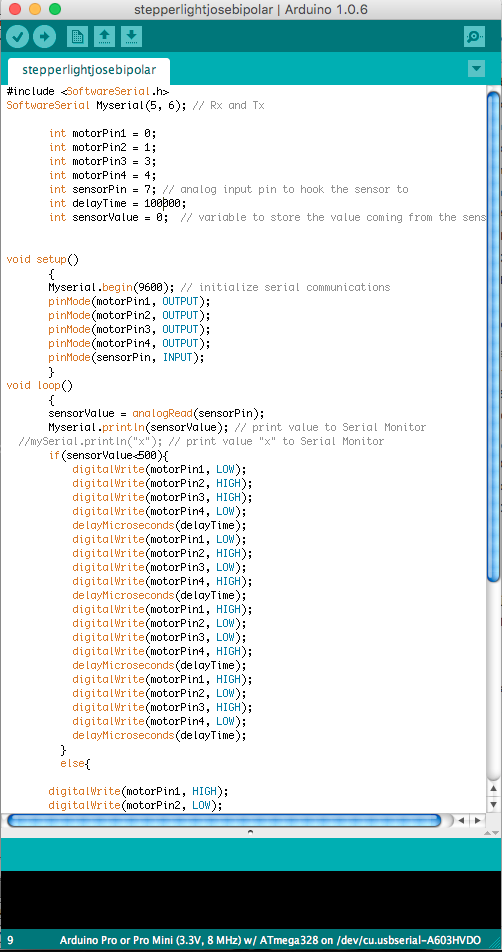Click the 'Myserial.begin(9600);' line
Image resolution: width=502 pixels, height=952 pixels.
(x=112, y=287)
